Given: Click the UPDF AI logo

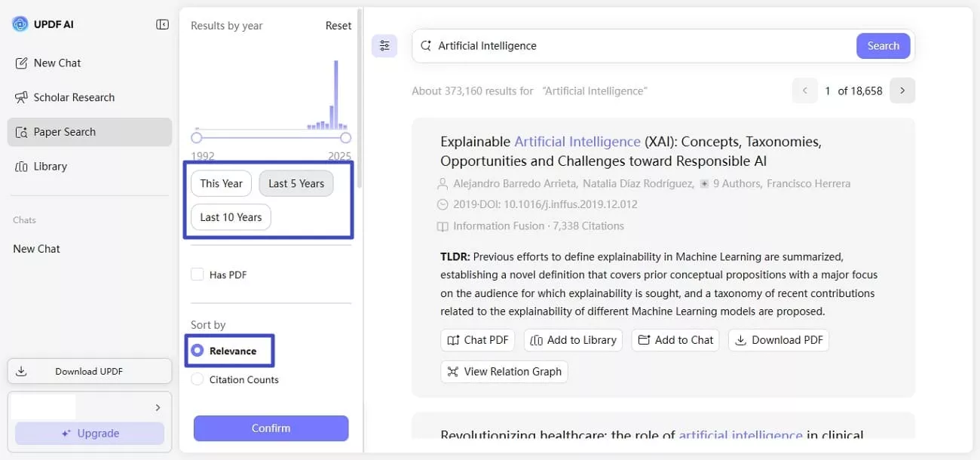Looking at the screenshot, I should tap(19, 23).
